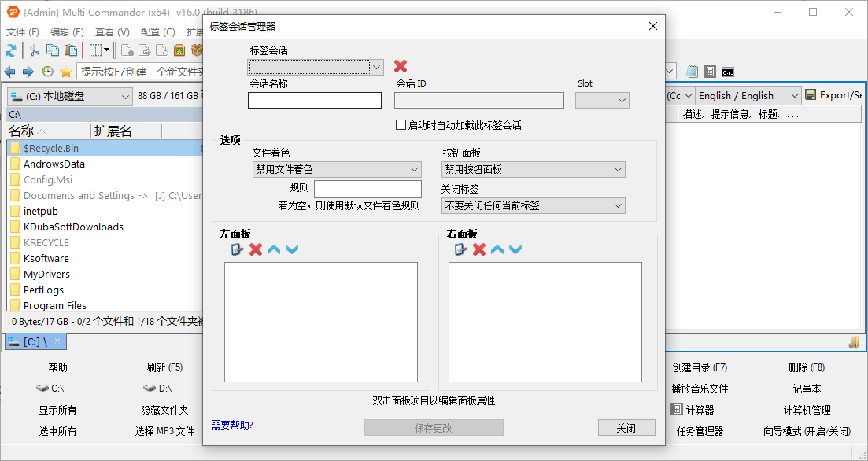
Task: Click the blue forward arrow icon
Action: (28, 72)
